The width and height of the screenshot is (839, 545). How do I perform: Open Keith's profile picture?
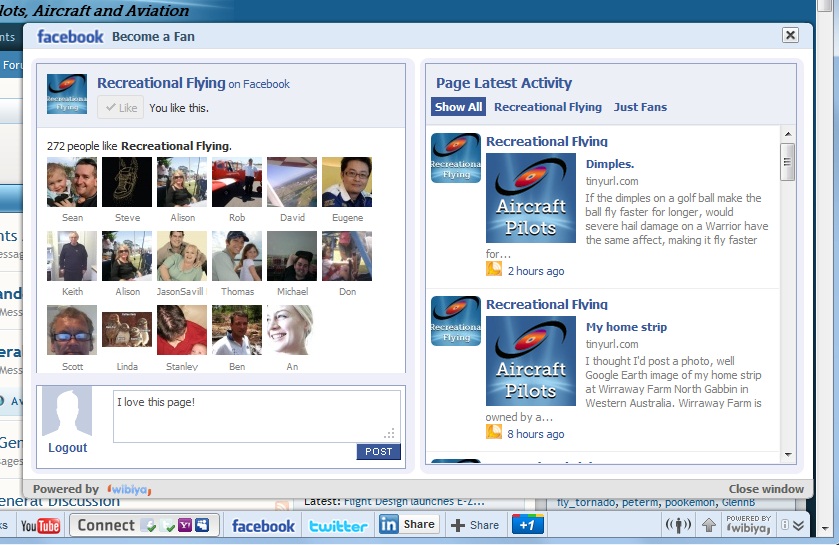click(72, 256)
